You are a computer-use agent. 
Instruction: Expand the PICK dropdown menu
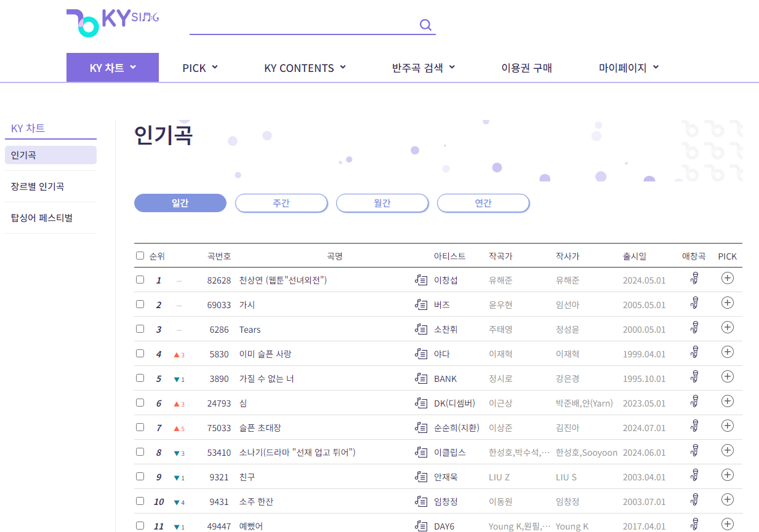[200, 68]
